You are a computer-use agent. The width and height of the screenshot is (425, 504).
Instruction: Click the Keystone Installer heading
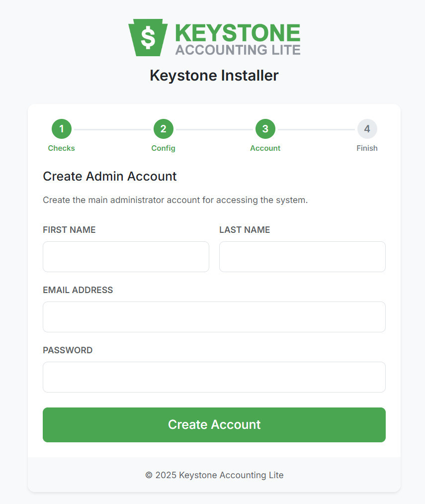[214, 75]
